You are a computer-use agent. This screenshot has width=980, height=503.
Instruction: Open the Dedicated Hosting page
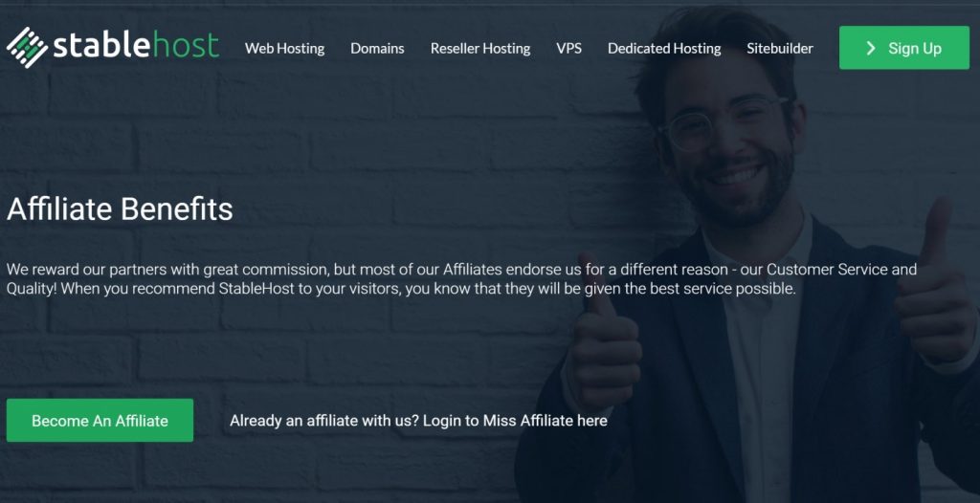664,48
